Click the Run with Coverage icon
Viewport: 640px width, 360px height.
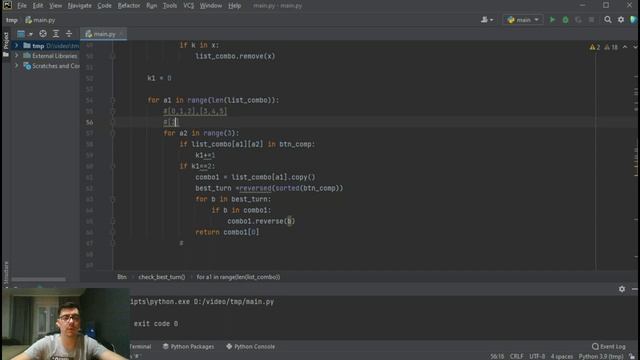click(578, 20)
